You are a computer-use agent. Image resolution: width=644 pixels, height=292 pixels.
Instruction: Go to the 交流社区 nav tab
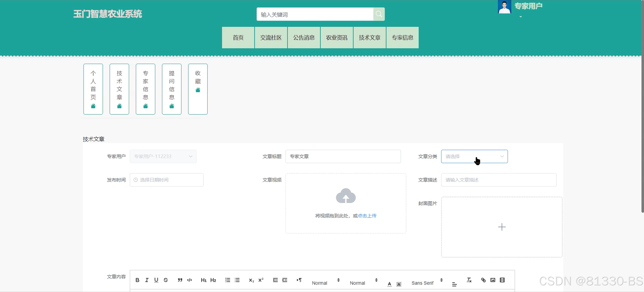click(x=271, y=38)
